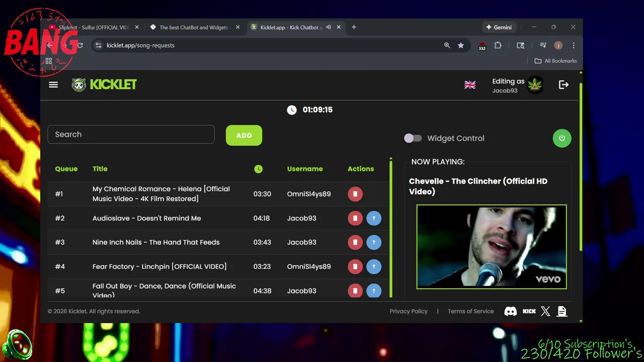Click the duration clock column header icon
This screenshot has width=644, height=362.
[x=258, y=169]
